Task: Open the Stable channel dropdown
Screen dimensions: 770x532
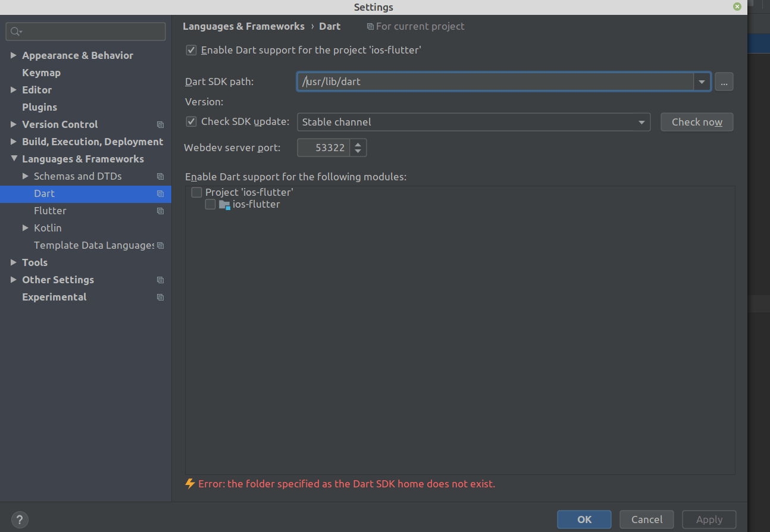Action: [x=473, y=122]
